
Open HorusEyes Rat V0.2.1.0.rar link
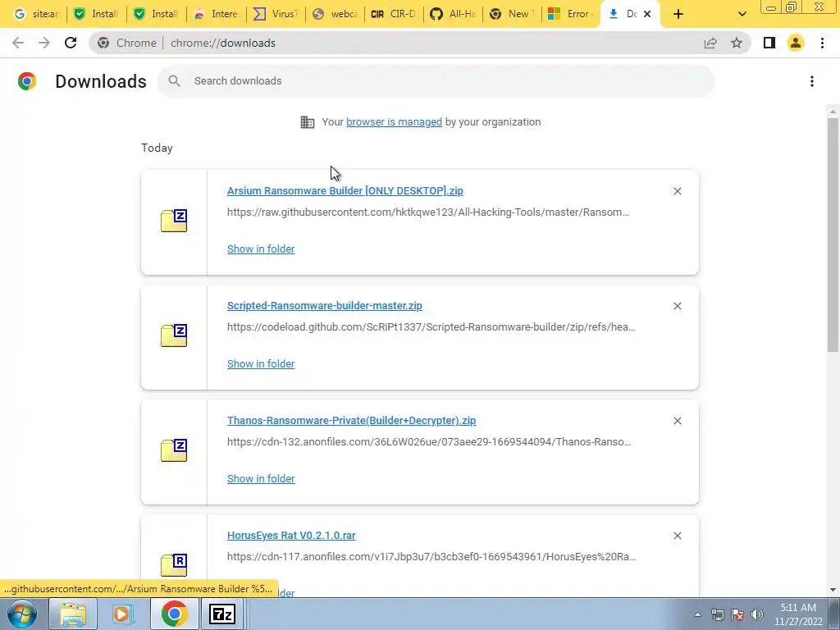pos(291,535)
